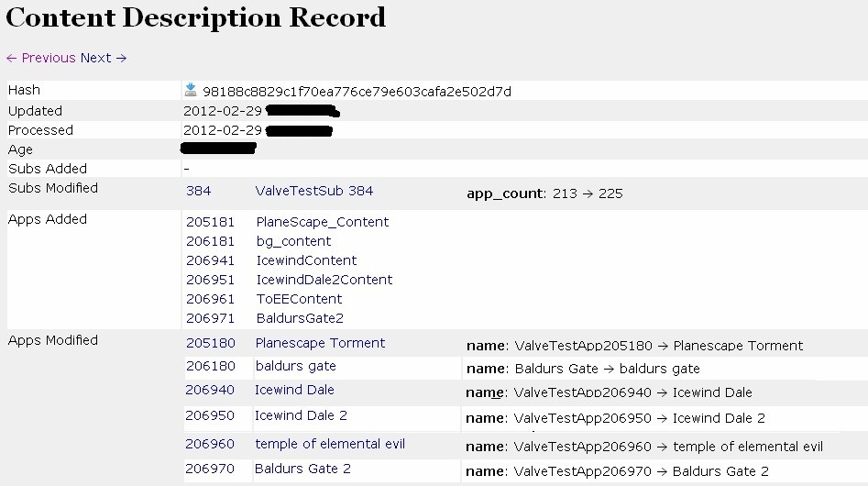Open app ID 206960 link
The image size is (868, 486).
pyautogui.click(x=210, y=444)
